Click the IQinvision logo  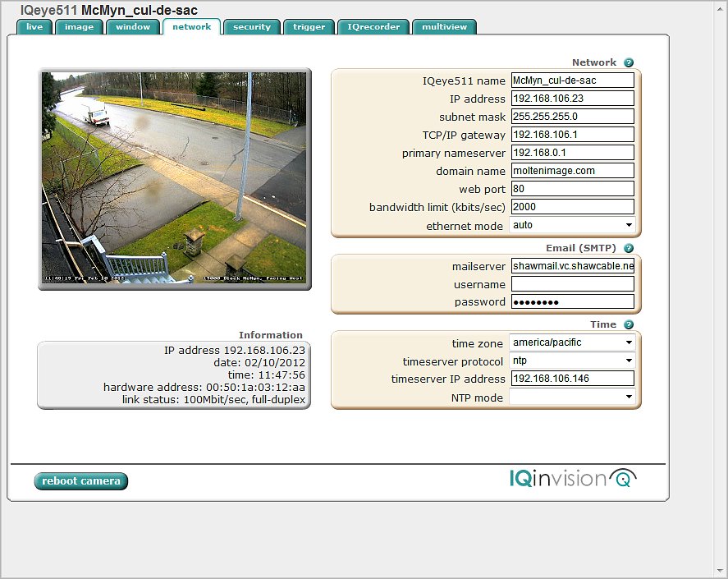572,478
